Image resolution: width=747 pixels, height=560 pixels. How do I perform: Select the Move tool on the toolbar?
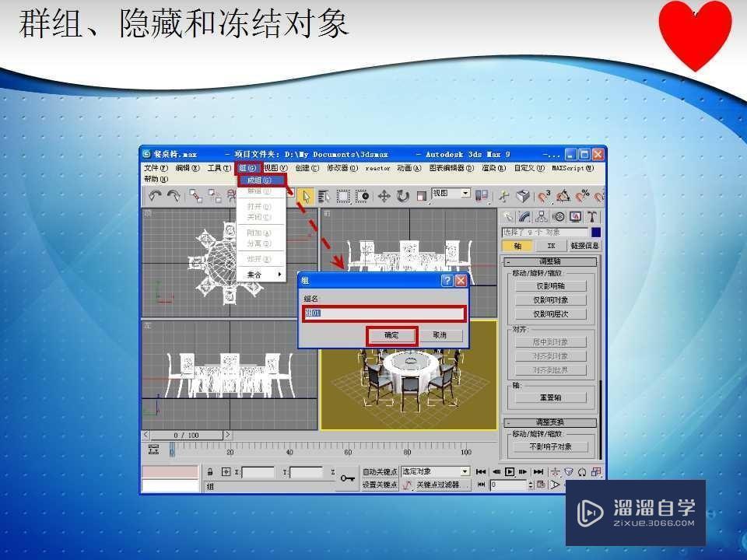pyautogui.click(x=384, y=196)
